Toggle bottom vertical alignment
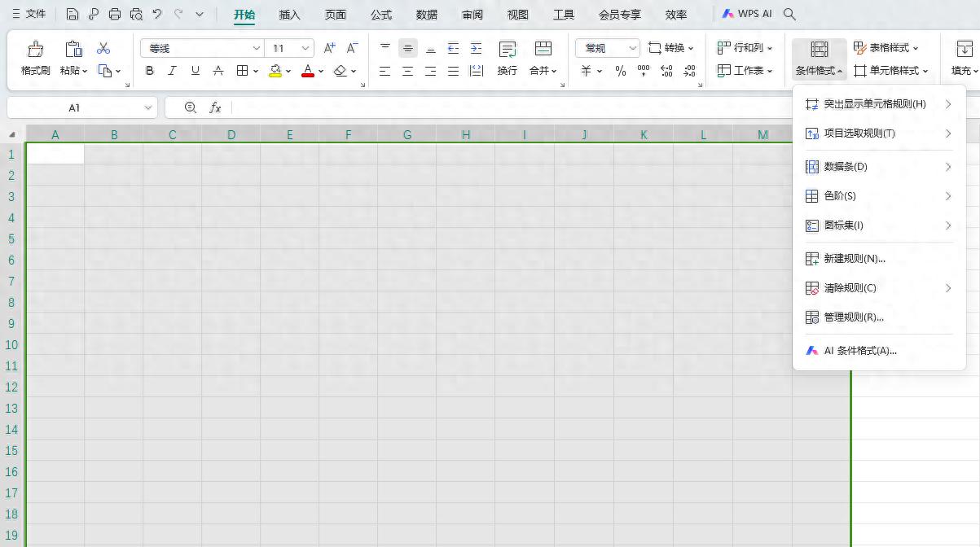The width and height of the screenshot is (980, 547). coord(431,49)
